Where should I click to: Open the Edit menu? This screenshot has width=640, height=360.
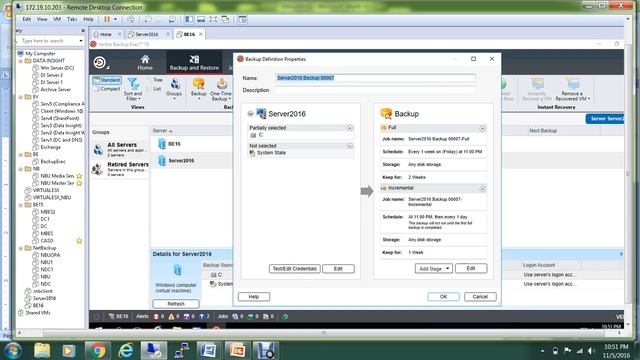click(27, 19)
